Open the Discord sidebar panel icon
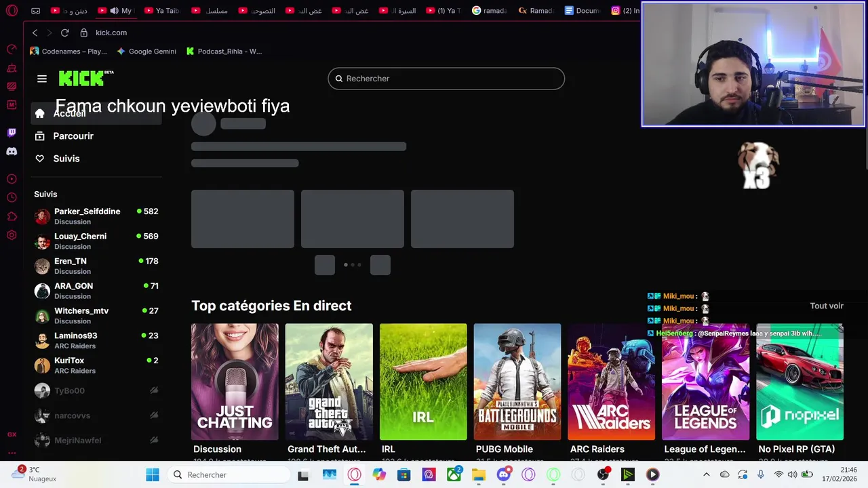This screenshot has height=488, width=868. (x=12, y=152)
